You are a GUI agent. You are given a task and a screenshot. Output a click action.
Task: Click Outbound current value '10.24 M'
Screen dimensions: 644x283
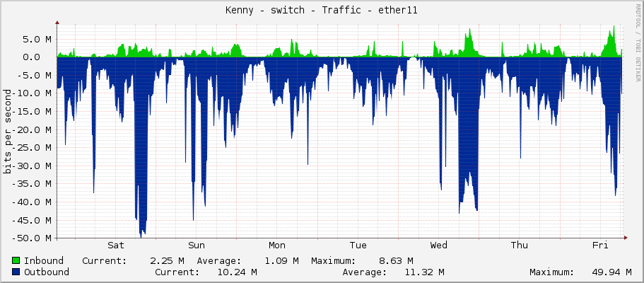[x=237, y=272]
